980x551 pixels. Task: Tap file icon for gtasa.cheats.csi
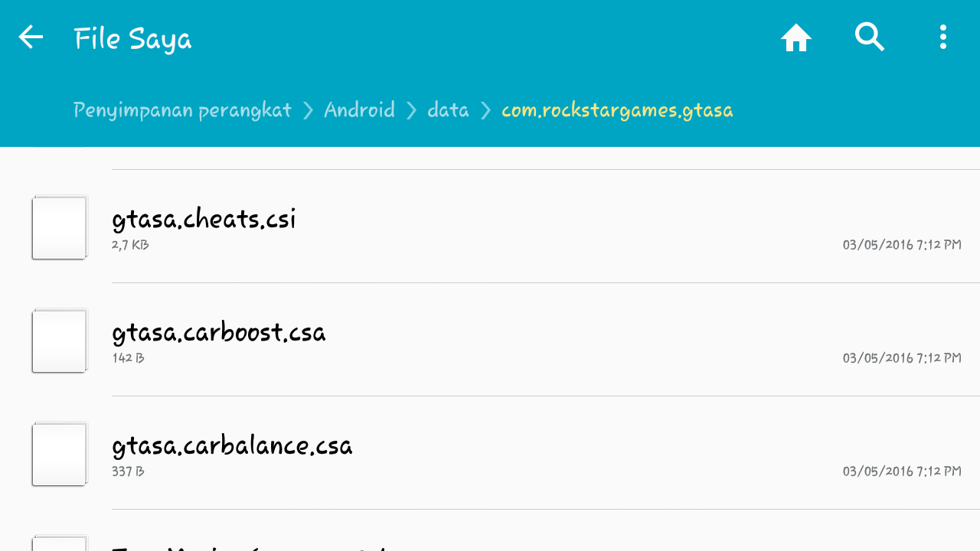click(59, 227)
